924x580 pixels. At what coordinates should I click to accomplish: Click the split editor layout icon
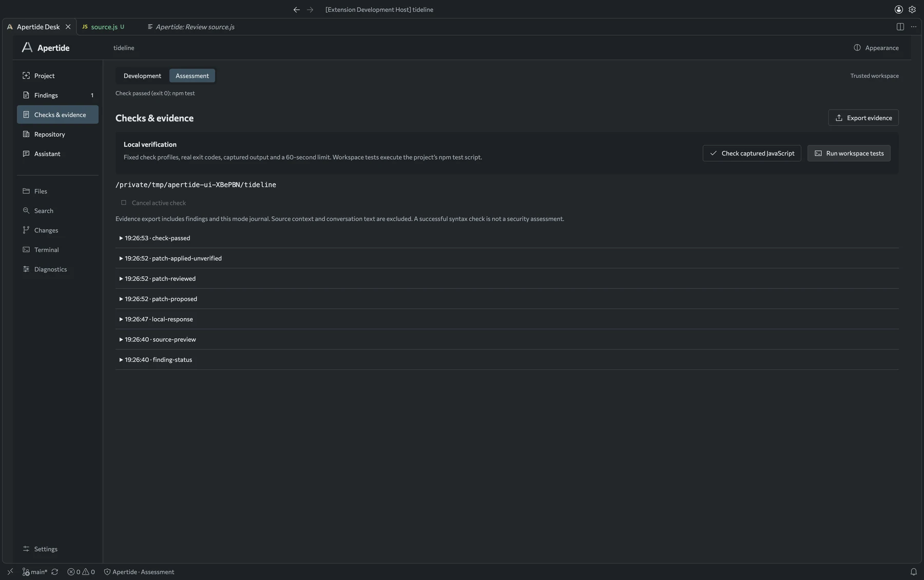click(900, 27)
